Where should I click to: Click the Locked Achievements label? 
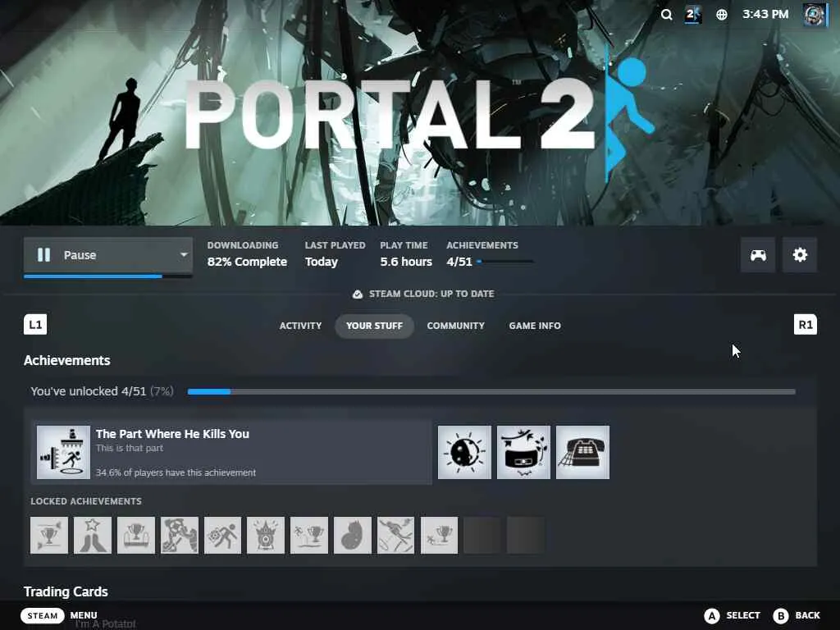(86, 501)
